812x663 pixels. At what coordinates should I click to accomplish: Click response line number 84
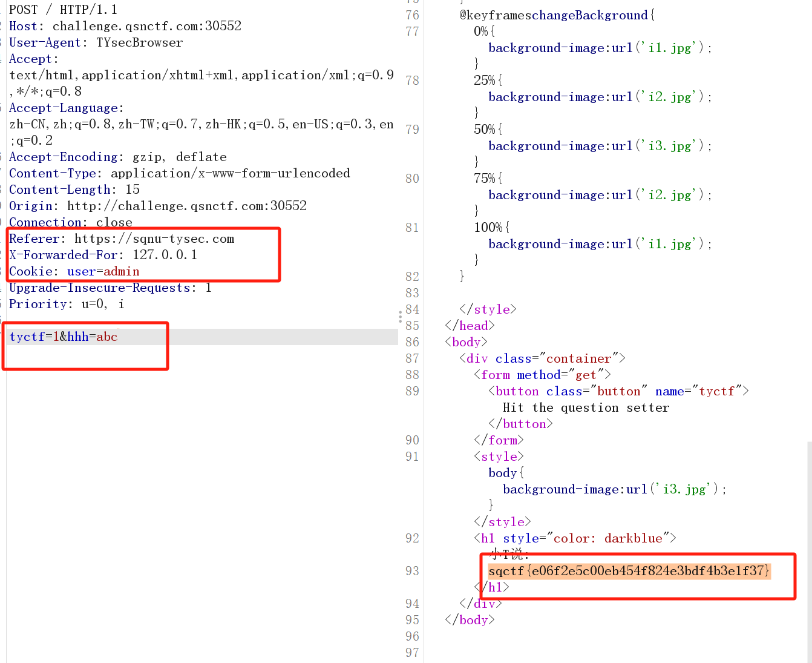(412, 309)
